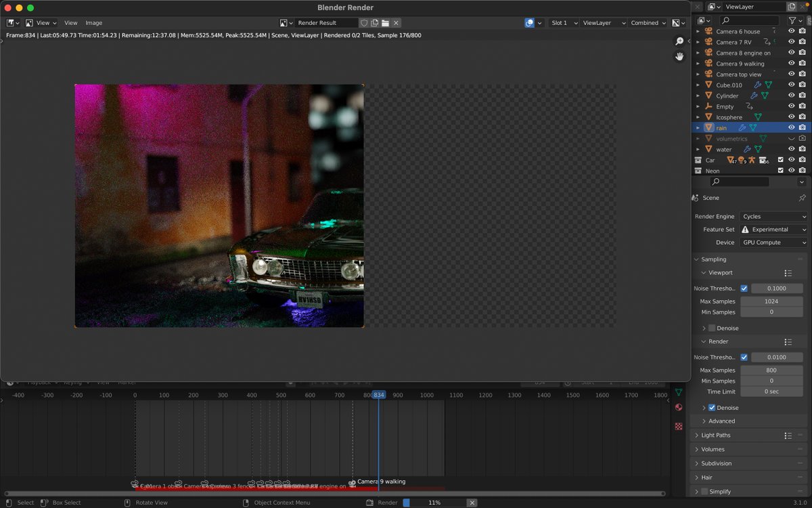The image size is (812, 508).
Task: Click the Cylinder mesh data icon
Action: click(765, 96)
